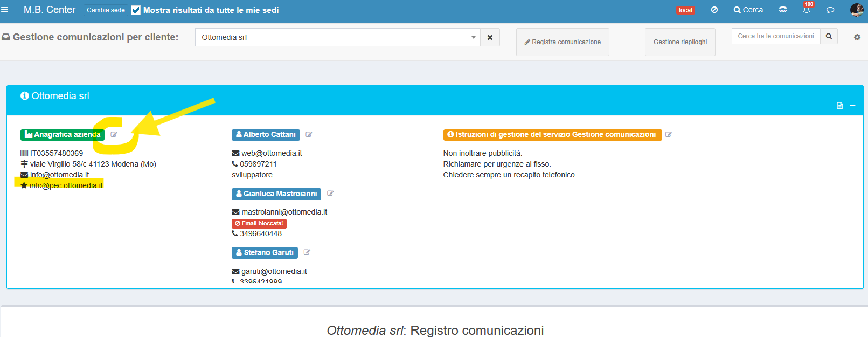Click Chiedere sempre un recapito telefonico text
The image size is (868, 337).
click(510, 175)
